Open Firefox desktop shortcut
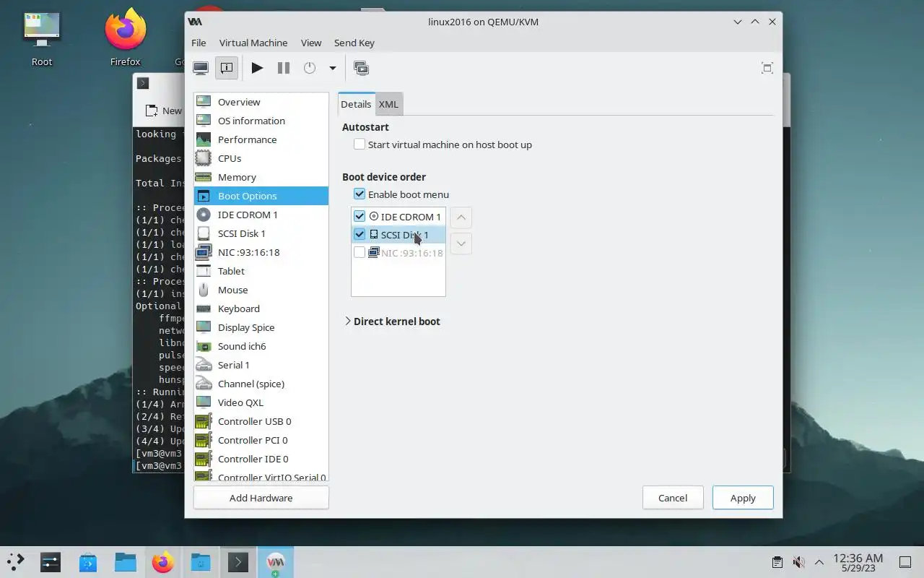Screen dimensions: 924x578 pyautogui.click(x=125, y=38)
